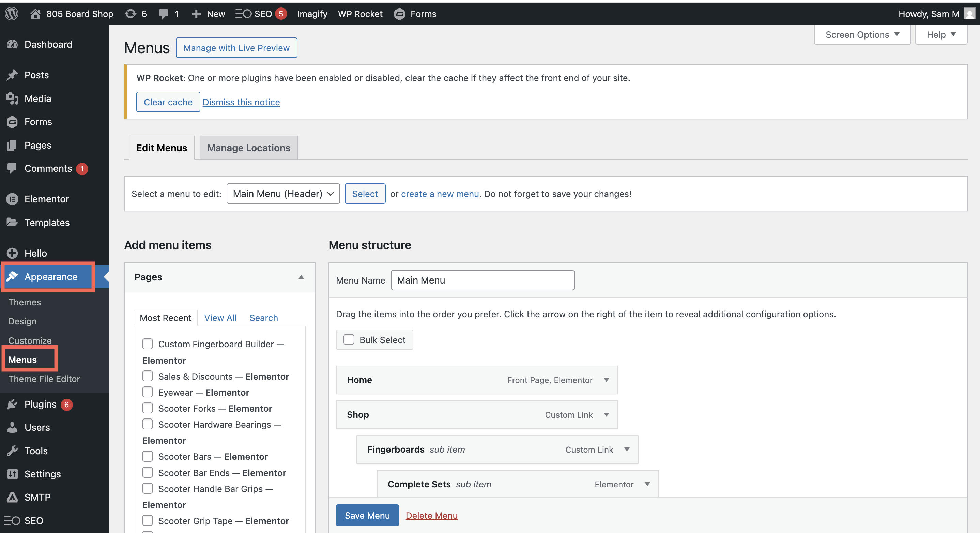Open Imagify in the admin bar
The height and width of the screenshot is (533, 980).
pyautogui.click(x=312, y=14)
